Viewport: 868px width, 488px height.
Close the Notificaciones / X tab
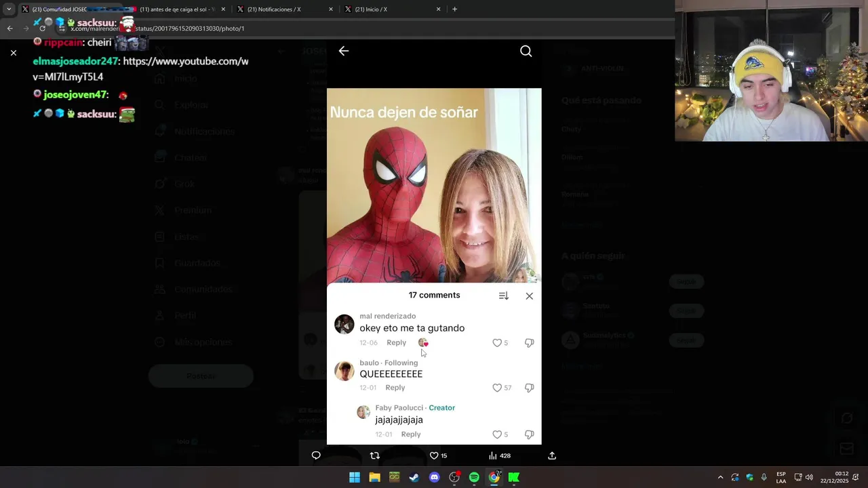coord(331,9)
